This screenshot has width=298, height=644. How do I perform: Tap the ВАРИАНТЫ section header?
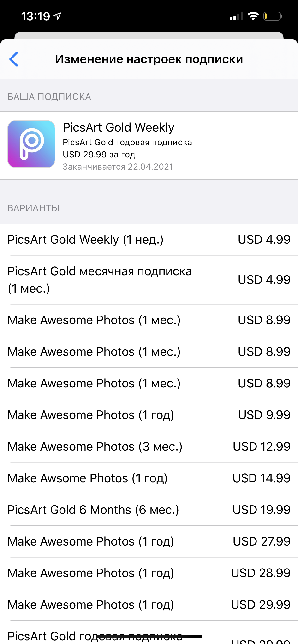[33, 208]
